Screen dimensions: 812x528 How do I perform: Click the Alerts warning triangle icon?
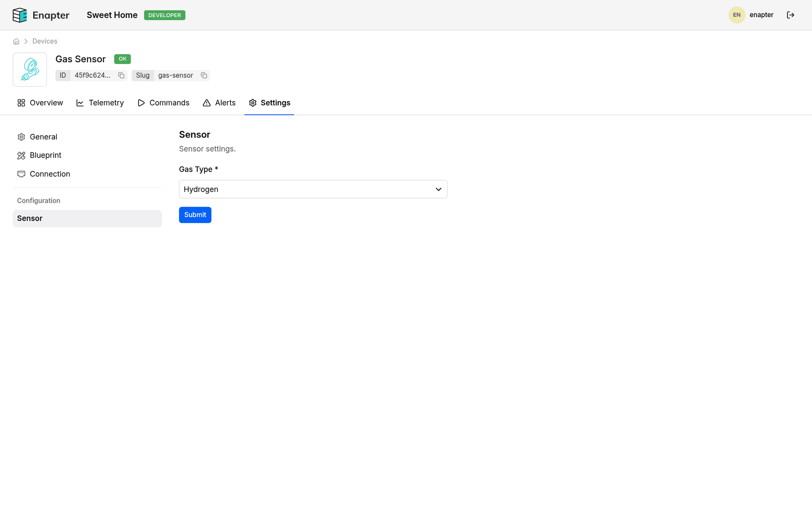pyautogui.click(x=206, y=102)
